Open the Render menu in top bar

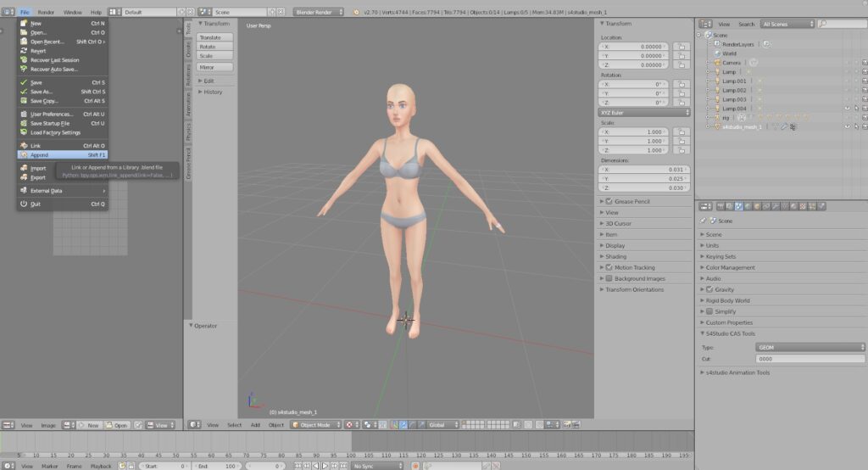pos(46,13)
